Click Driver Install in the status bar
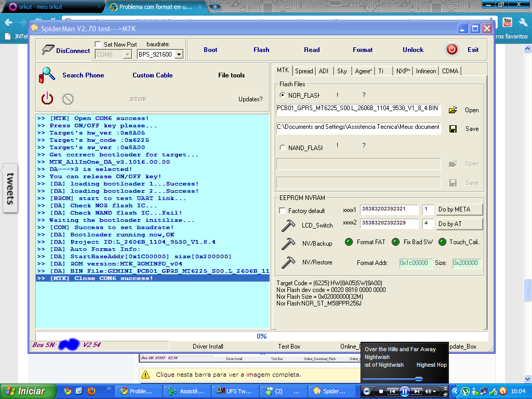 click(x=208, y=347)
